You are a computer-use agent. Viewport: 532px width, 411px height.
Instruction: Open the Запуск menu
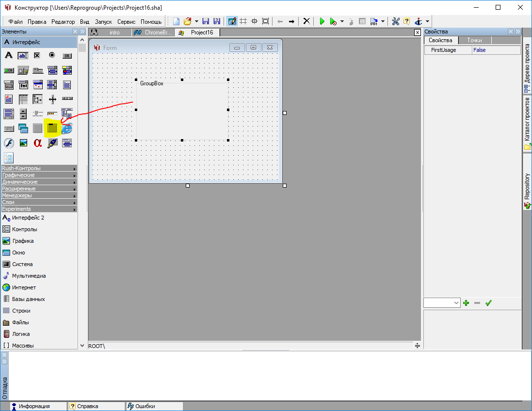(x=103, y=22)
